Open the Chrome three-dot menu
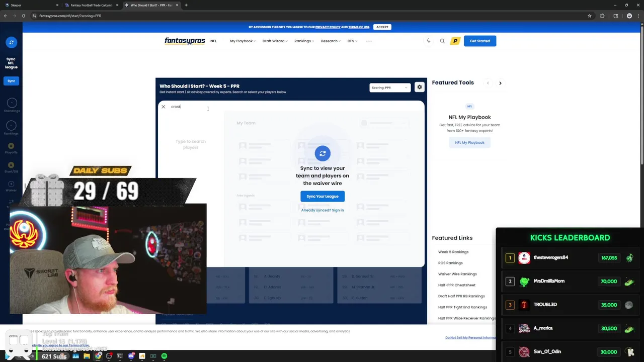 (638, 16)
